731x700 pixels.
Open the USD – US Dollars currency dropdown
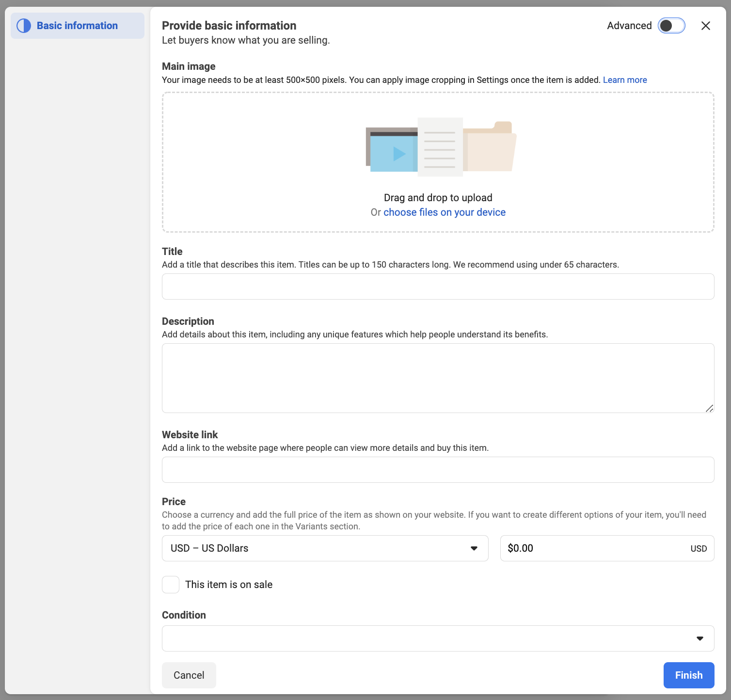325,548
